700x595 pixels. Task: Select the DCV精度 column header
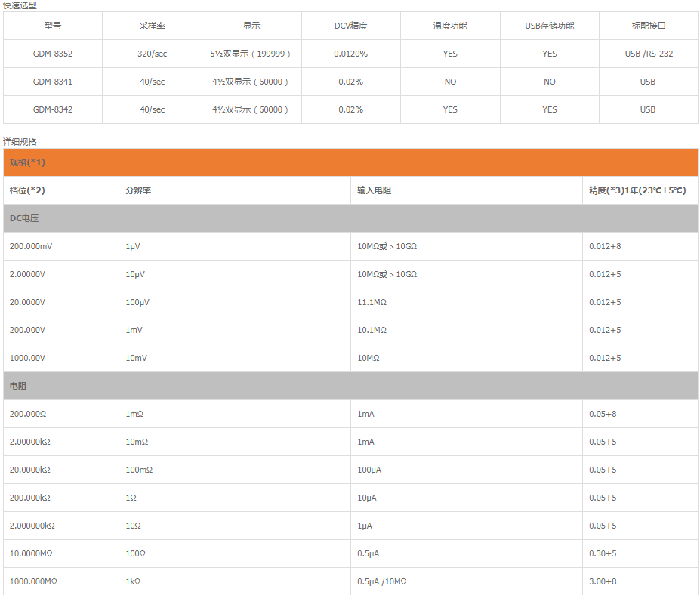click(x=351, y=26)
